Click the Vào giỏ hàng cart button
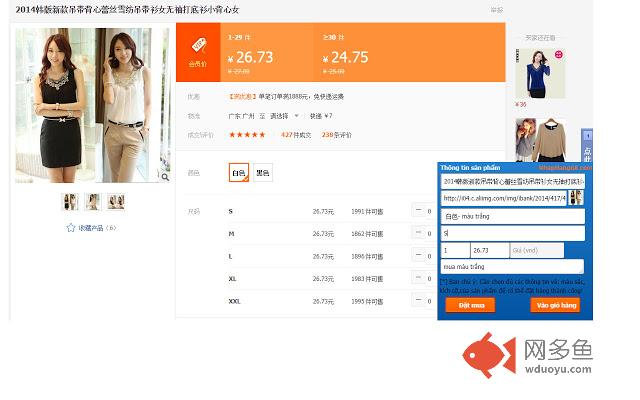 tap(555, 304)
